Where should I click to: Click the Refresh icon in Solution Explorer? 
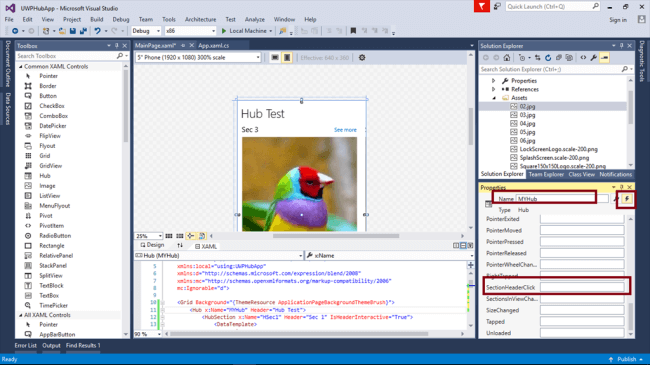[x=548, y=58]
